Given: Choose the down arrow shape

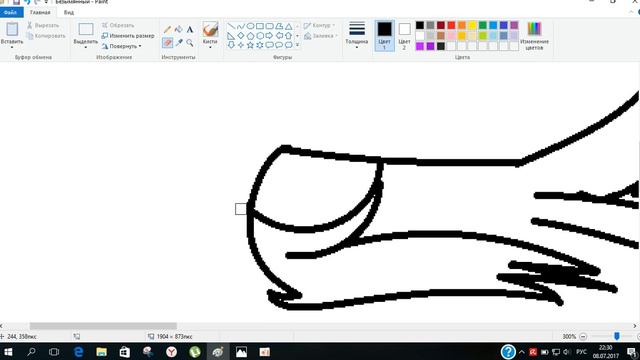Looking at the screenshot, I should point(231,45).
